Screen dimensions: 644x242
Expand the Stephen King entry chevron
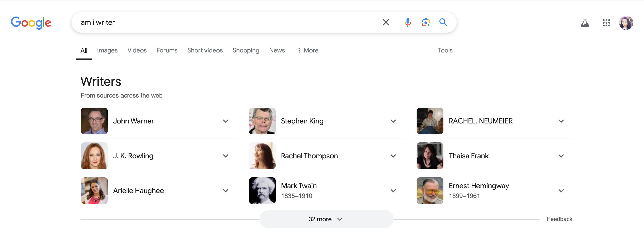393,121
